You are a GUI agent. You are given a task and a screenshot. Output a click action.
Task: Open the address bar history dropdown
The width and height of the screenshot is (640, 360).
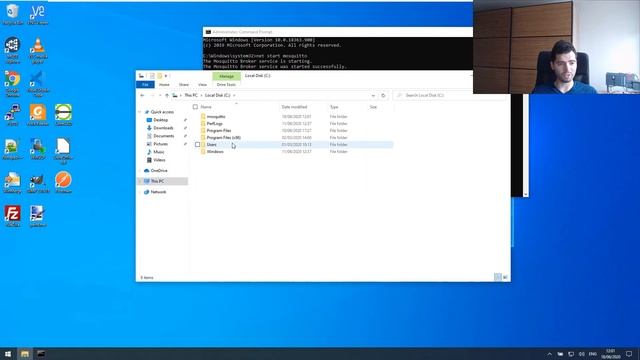(373, 95)
